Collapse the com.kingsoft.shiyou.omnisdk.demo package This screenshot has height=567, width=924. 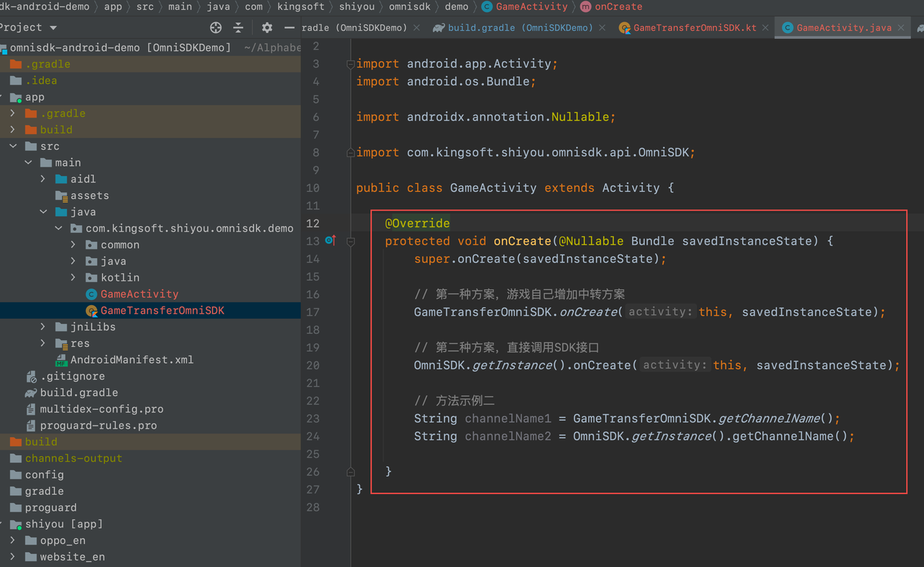58,229
